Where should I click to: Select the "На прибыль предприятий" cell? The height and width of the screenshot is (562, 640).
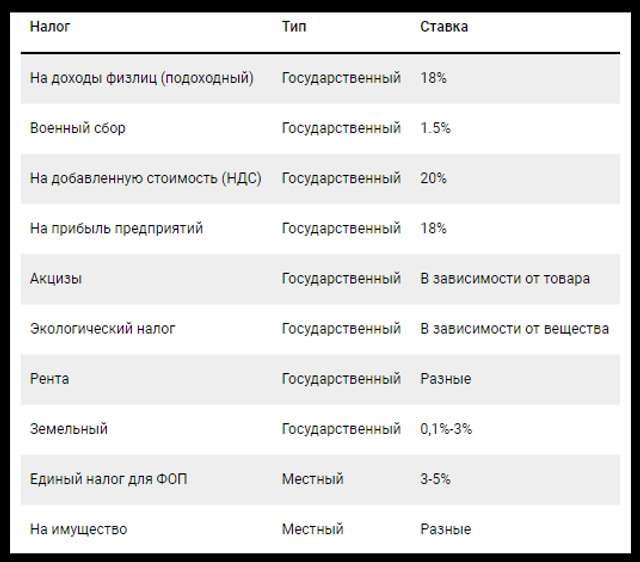[x=117, y=228]
